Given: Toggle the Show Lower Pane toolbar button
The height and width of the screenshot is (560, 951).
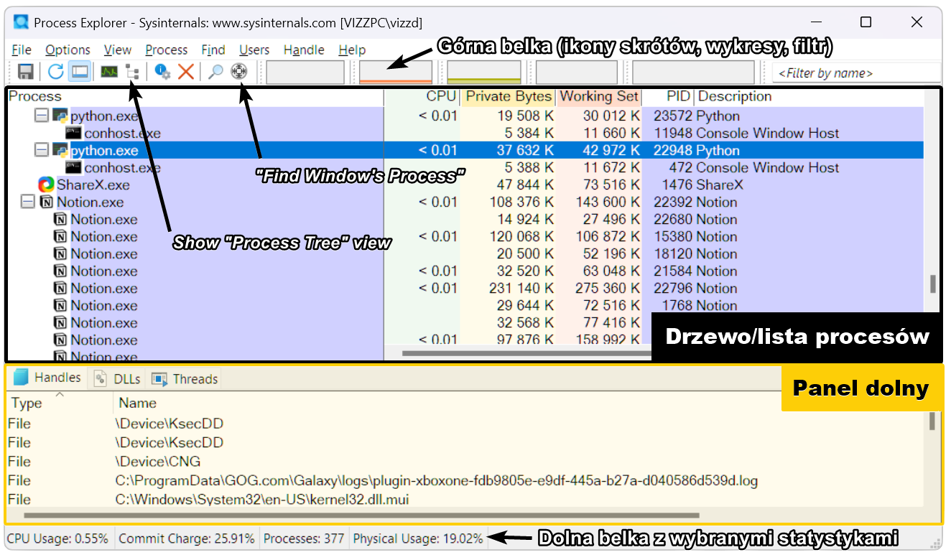Looking at the screenshot, I should pos(80,72).
